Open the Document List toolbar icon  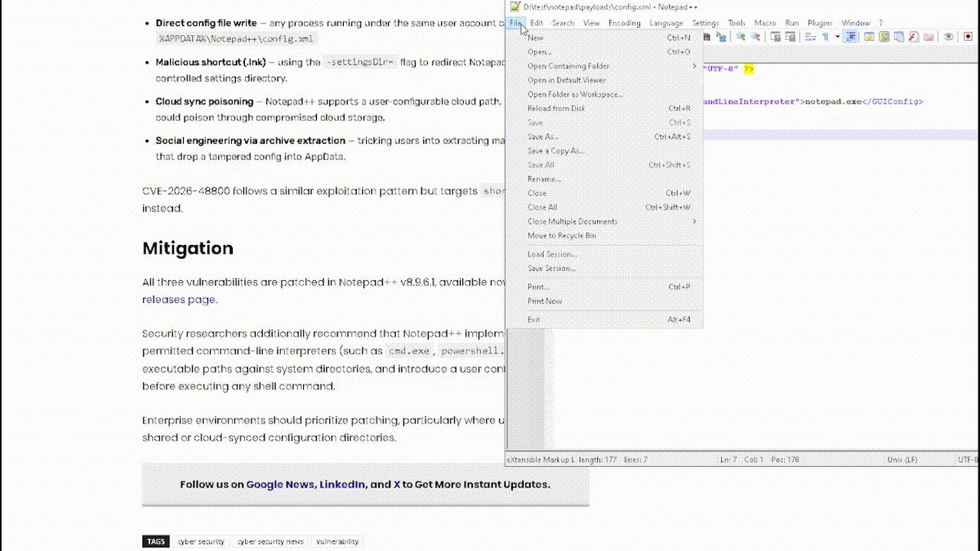[899, 37]
